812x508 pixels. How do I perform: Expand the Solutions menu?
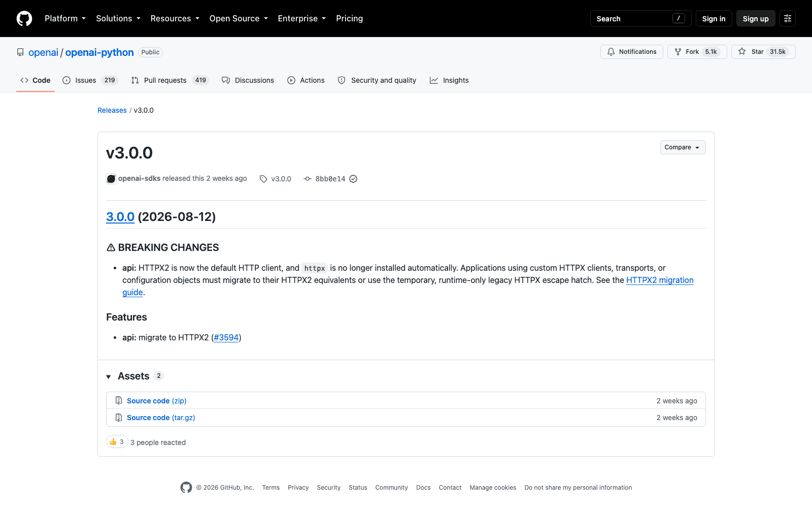tap(118, 18)
